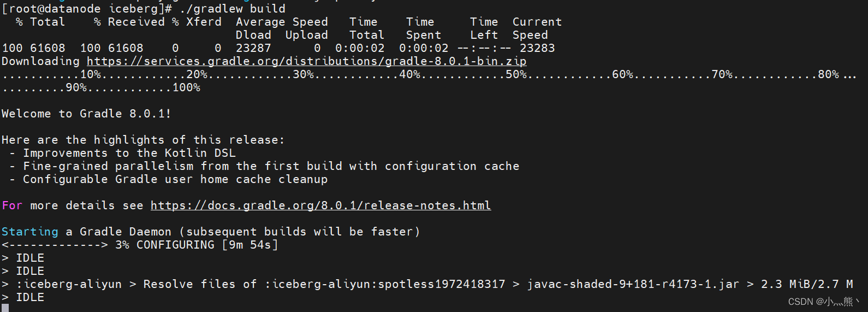
Task: Click the first IDLE worker line
Action: pos(23,258)
